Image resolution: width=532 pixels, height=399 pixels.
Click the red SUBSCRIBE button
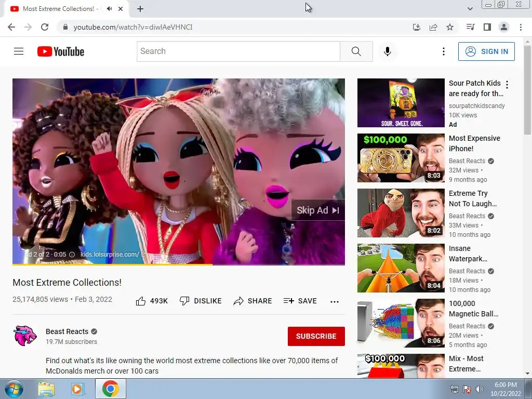[316, 336]
